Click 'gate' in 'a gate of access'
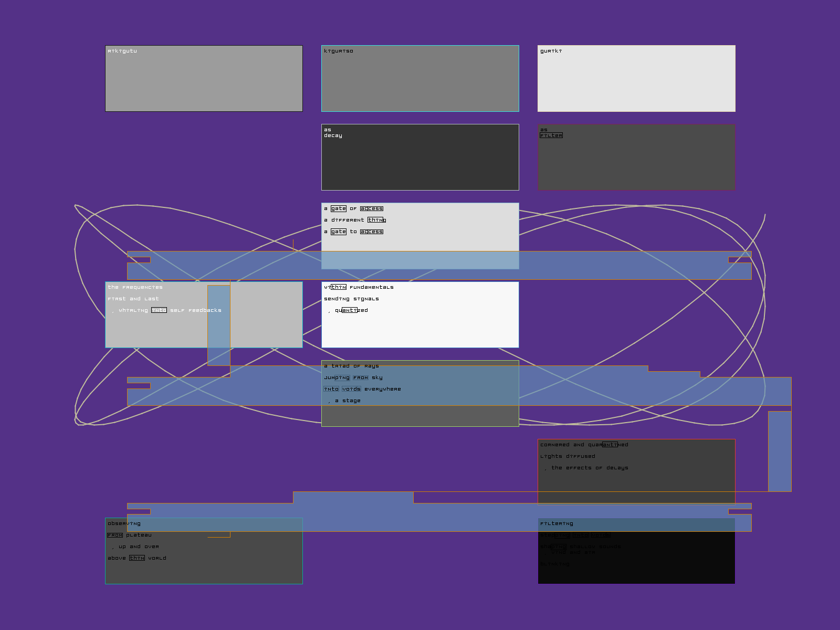The height and width of the screenshot is (630, 840). pyautogui.click(x=338, y=208)
